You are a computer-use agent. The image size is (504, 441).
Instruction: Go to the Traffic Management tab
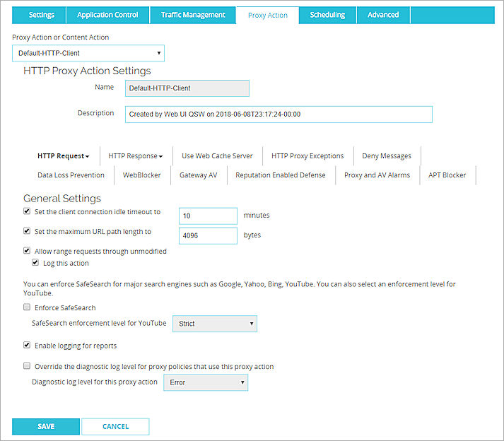tap(193, 15)
